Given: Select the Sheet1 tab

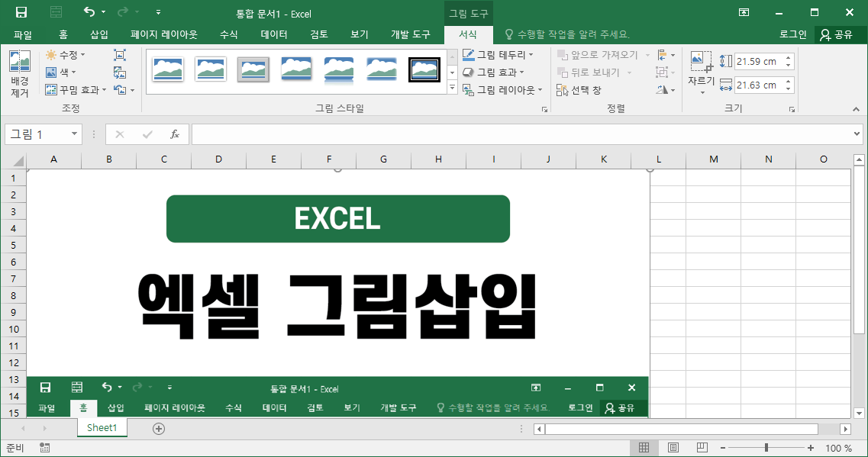Looking at the screenshot, I should coord(102,428).
